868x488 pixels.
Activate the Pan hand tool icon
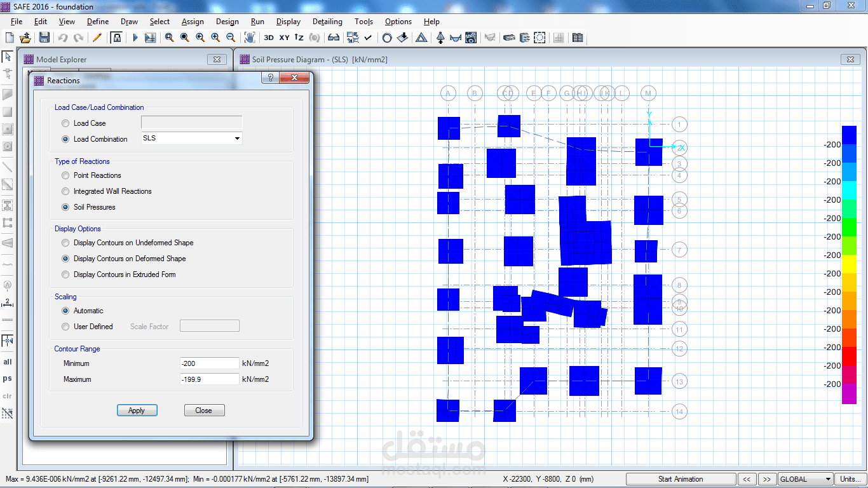[x=250, y=37]
